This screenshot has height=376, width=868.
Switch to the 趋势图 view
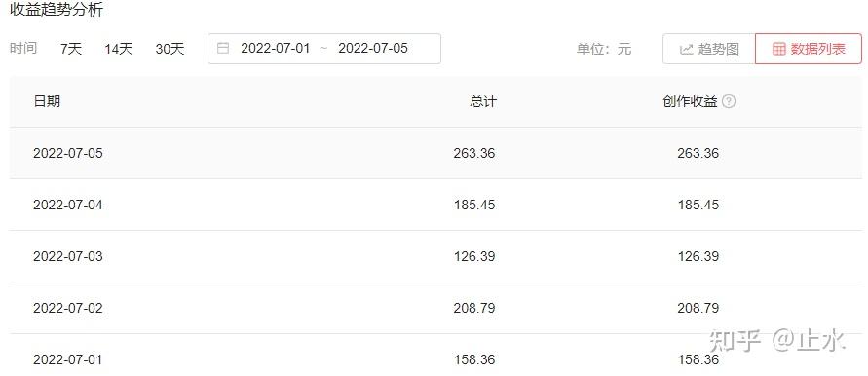coord(709,49)
